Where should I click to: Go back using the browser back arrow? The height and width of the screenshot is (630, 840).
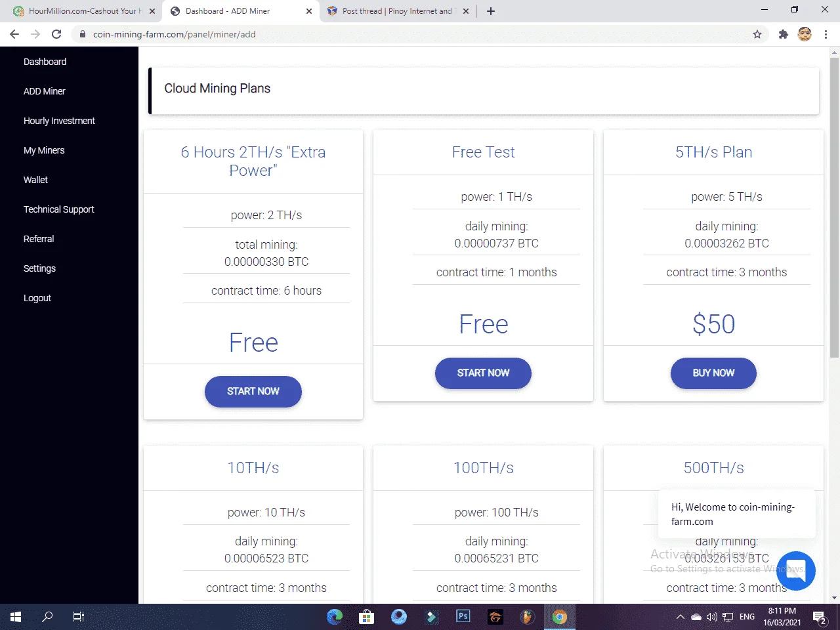[x=14, y=34]
